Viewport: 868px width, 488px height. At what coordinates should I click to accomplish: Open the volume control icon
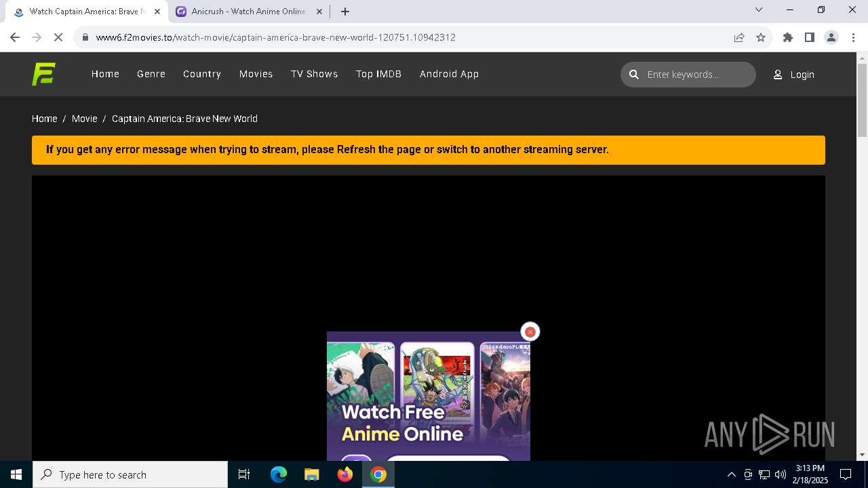click(781, 474)
